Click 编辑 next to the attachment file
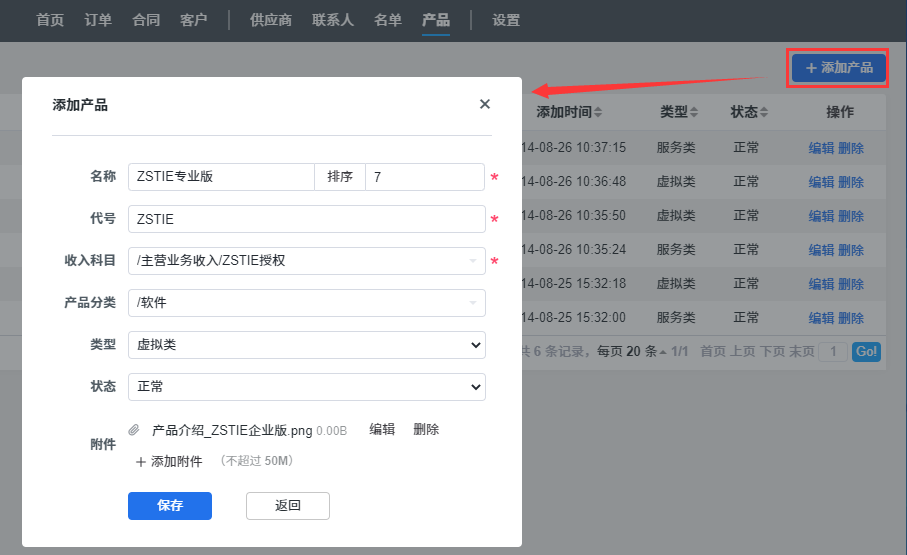The image size is (907, 555). [x=382, y=429]
